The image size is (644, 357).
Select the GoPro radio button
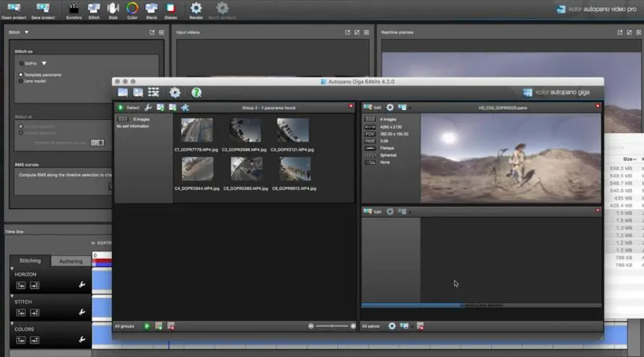click(21, 63)
